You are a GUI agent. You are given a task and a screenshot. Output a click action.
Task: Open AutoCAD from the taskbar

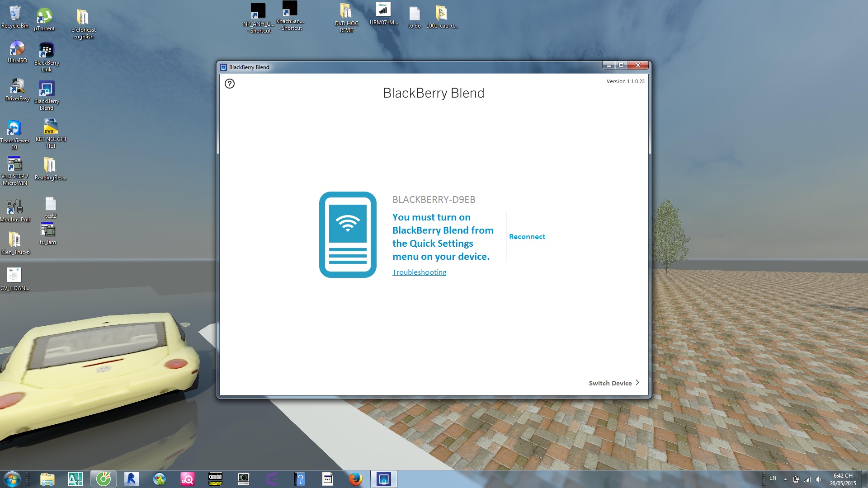coord(75,479)
